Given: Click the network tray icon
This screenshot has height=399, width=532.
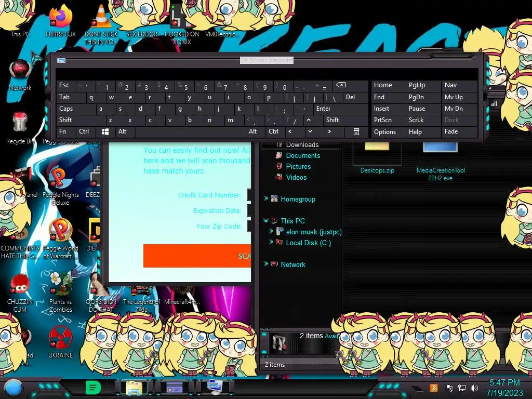Looking at the screenshot, I should (x=462, y=388).
